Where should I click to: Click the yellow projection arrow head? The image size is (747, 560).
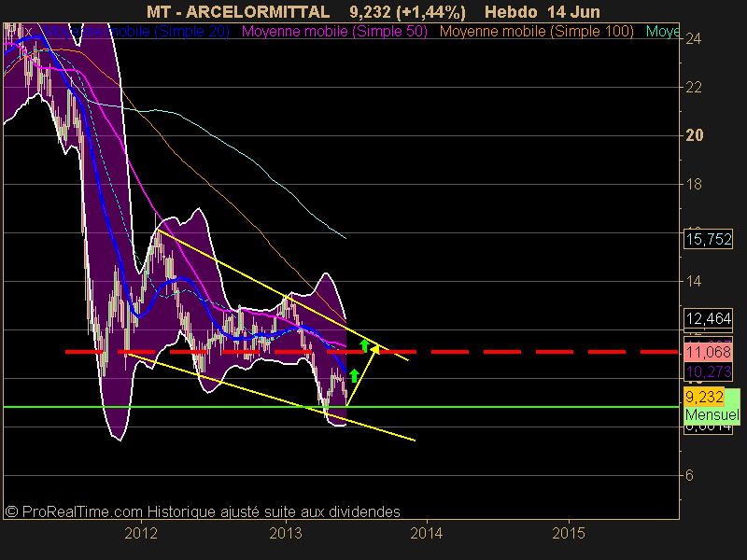coord(375,349)
